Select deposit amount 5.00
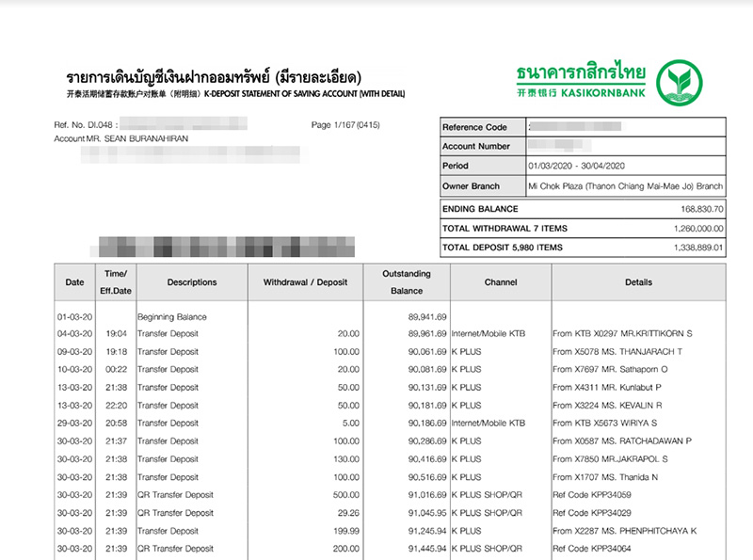Viewport: 753px width, 560px height. (x=350, y=424)
